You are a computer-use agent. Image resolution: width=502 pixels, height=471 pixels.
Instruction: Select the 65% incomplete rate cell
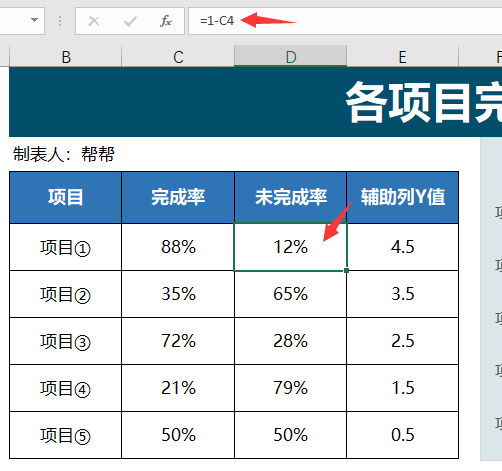point(291,294)
